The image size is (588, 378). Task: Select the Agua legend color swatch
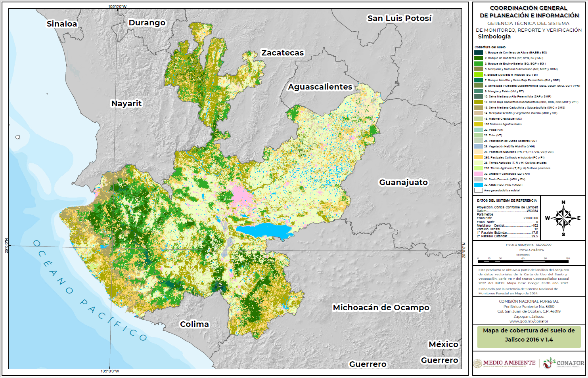tap(479, 185)
